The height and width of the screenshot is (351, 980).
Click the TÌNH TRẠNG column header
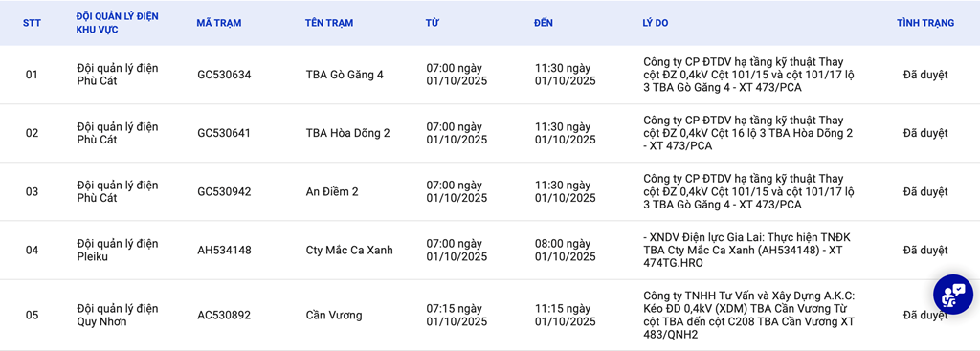[x=925, y=23]
